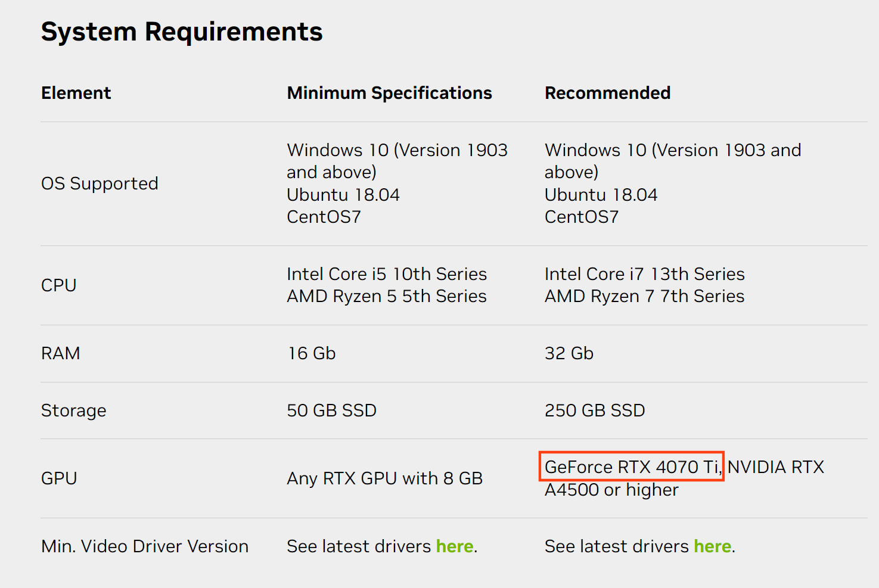Click the CPU row label
The width and height of the screenshot is (879, 588).
(x=58, y=285)
